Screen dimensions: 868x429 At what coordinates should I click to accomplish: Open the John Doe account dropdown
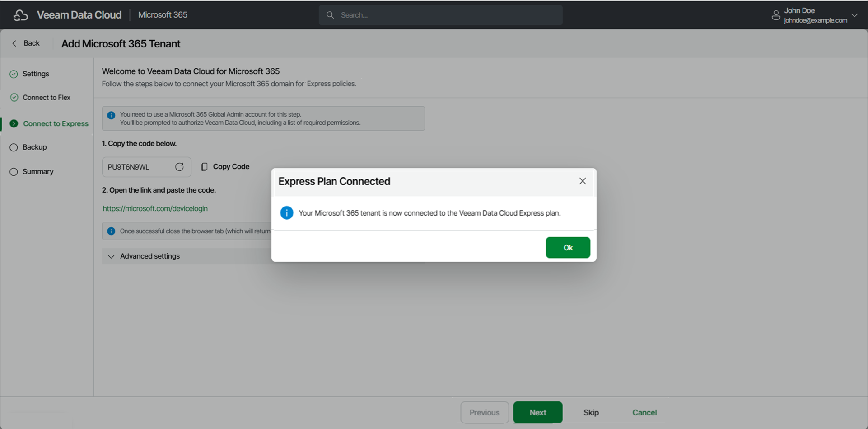click(x=854, y=15)
